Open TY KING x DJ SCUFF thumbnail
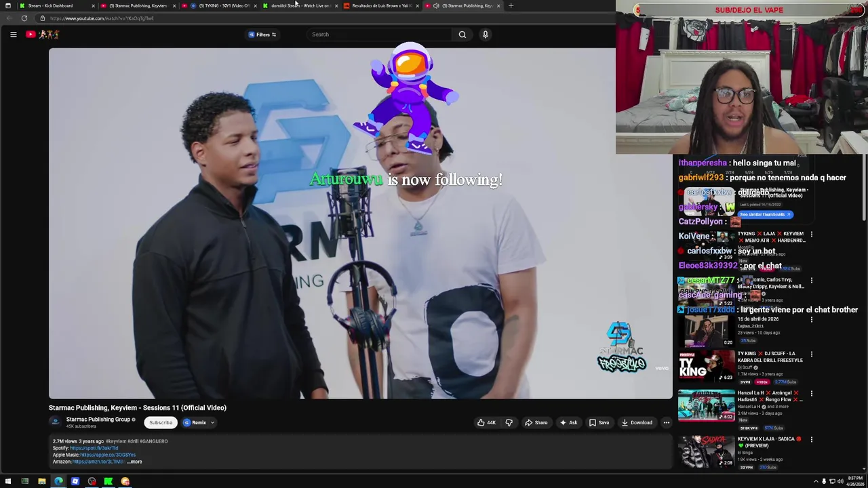Viewport: 868px width, 488px height. click(707, 366)
